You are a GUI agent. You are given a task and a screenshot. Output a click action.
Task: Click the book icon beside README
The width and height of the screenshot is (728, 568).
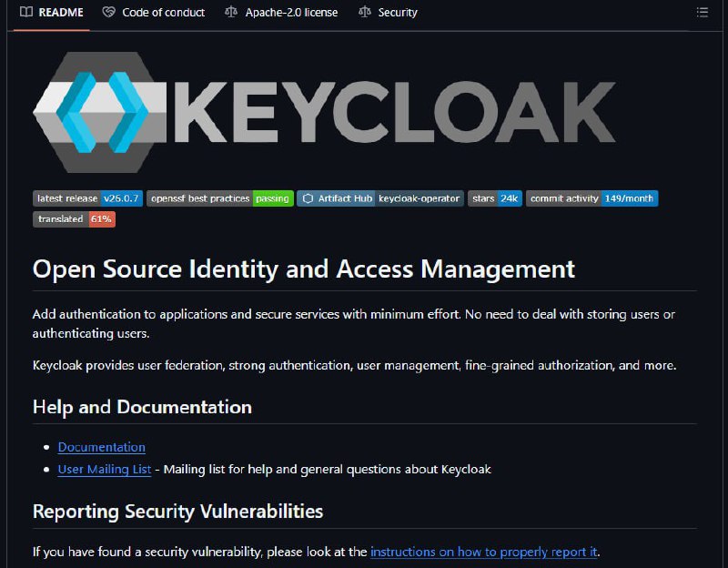pos(26,13)
